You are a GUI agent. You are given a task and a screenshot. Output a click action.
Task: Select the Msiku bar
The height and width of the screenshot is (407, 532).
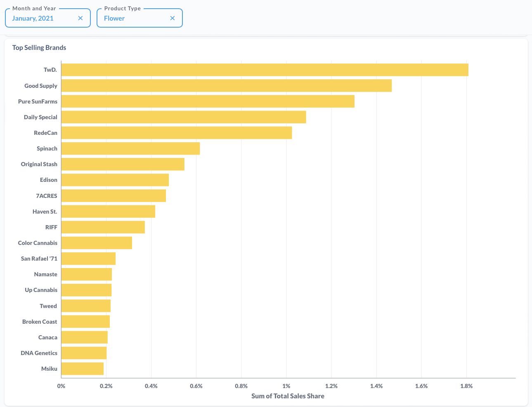83,369
